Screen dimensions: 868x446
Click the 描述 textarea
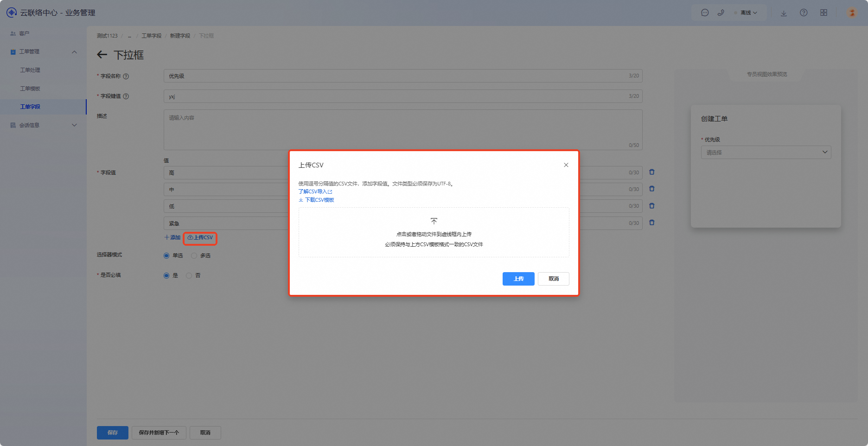(403, 130)
